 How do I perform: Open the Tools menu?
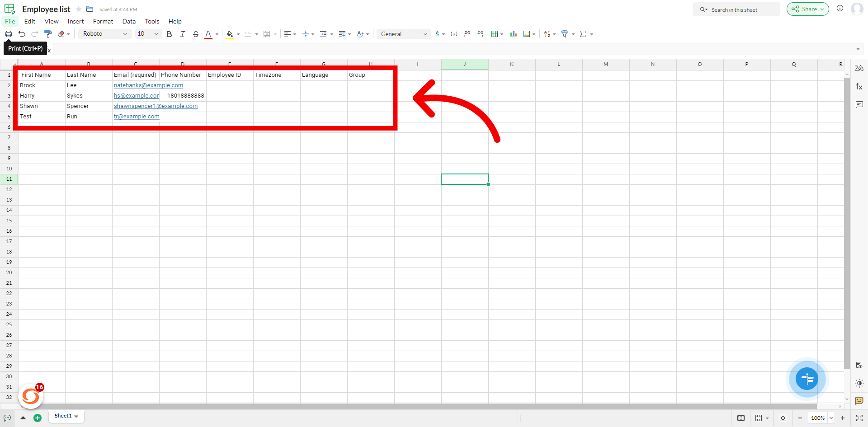pos(152,21)
